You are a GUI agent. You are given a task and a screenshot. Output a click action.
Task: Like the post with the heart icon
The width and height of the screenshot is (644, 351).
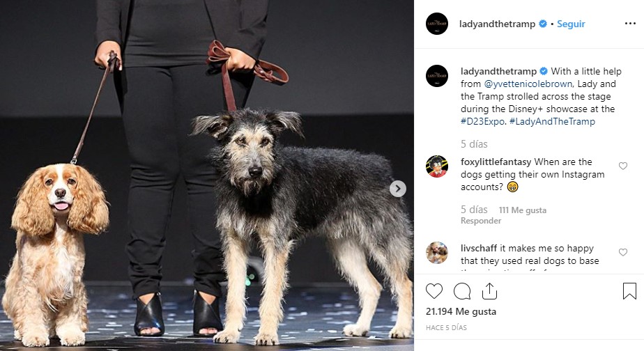pos(434,291)
